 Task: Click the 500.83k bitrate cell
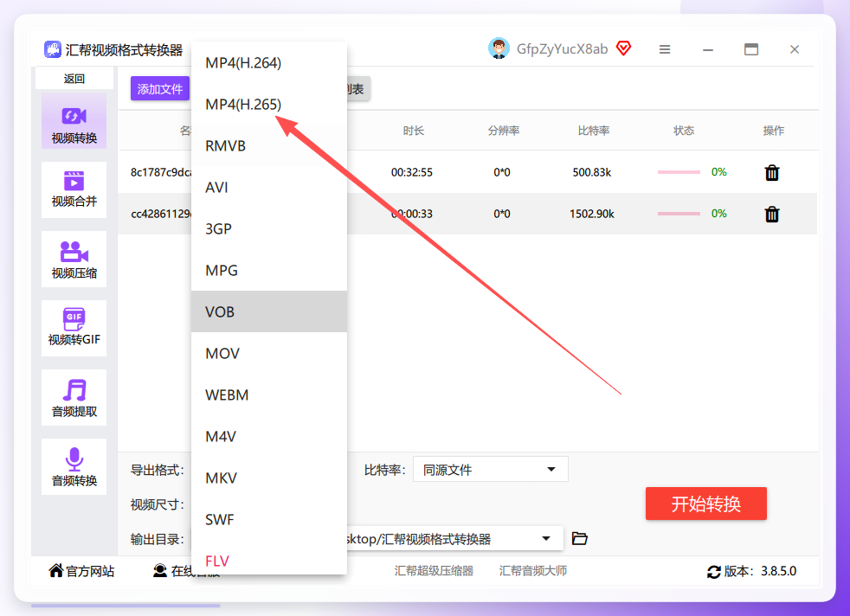tap(592, 172)
